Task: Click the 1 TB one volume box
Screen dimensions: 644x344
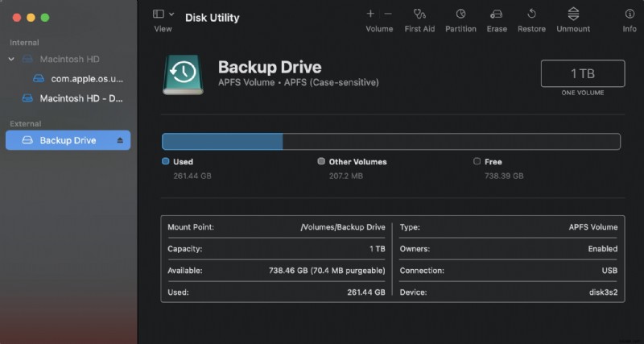Action: [583, 73]
